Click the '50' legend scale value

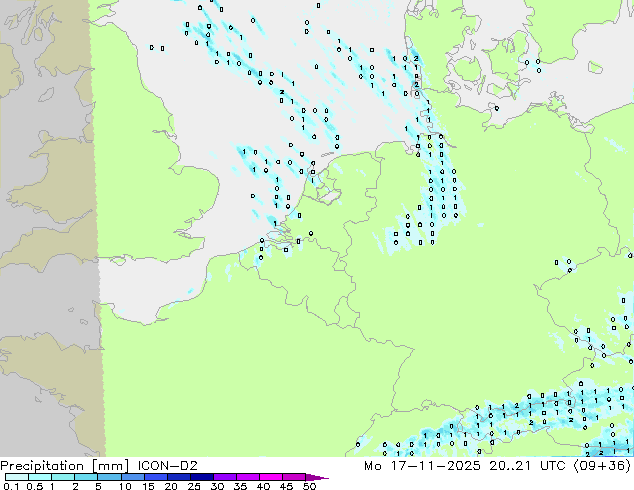(309, 486)
